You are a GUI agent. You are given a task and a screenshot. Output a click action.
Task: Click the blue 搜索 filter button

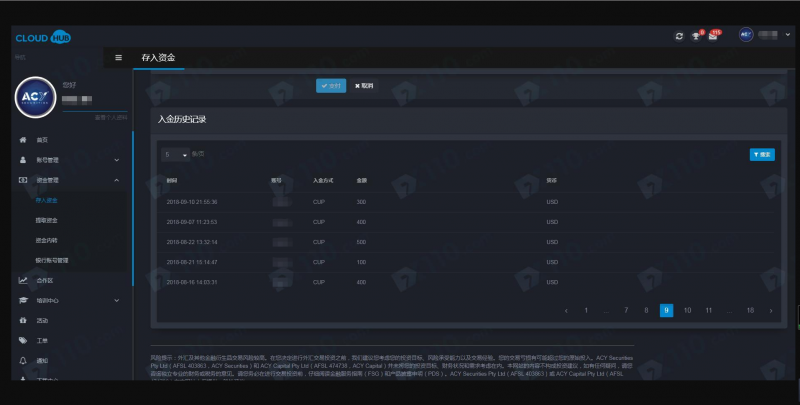pyautogui.click(x=761, y=155)
